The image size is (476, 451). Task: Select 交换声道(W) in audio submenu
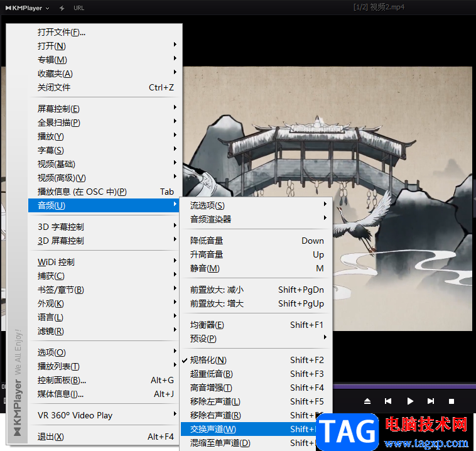coord(257,429)
